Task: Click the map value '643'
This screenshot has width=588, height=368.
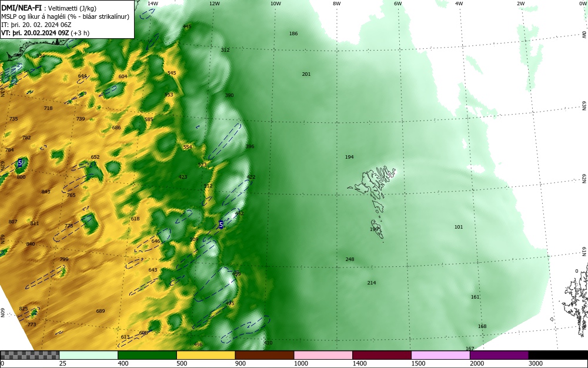Action: click(153, 270)
